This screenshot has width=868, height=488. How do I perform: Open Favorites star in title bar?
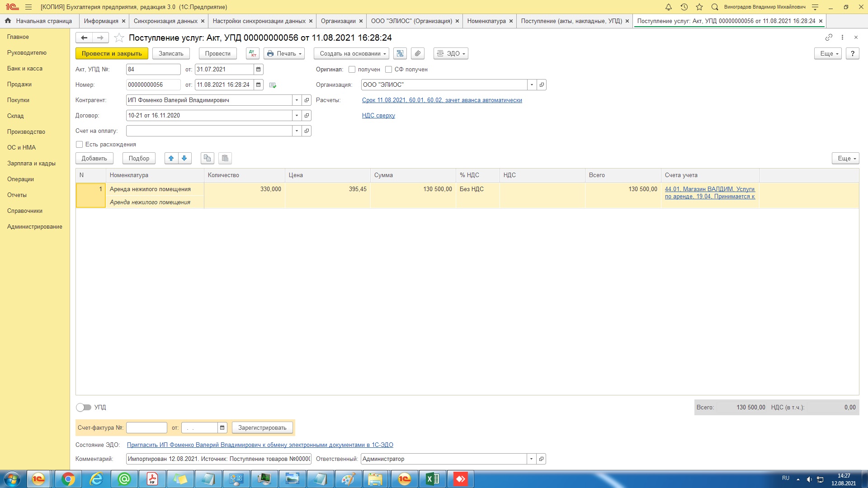[699, 7]
